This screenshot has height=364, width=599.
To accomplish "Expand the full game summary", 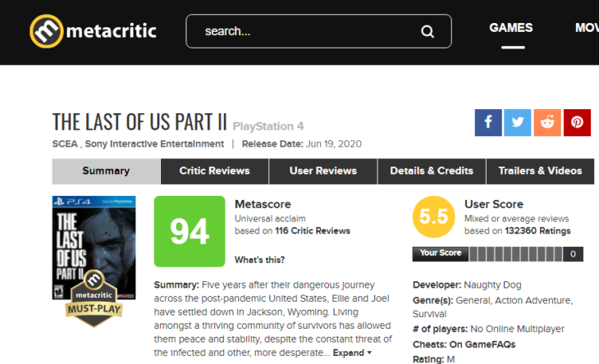I will (x=352, y=353).
